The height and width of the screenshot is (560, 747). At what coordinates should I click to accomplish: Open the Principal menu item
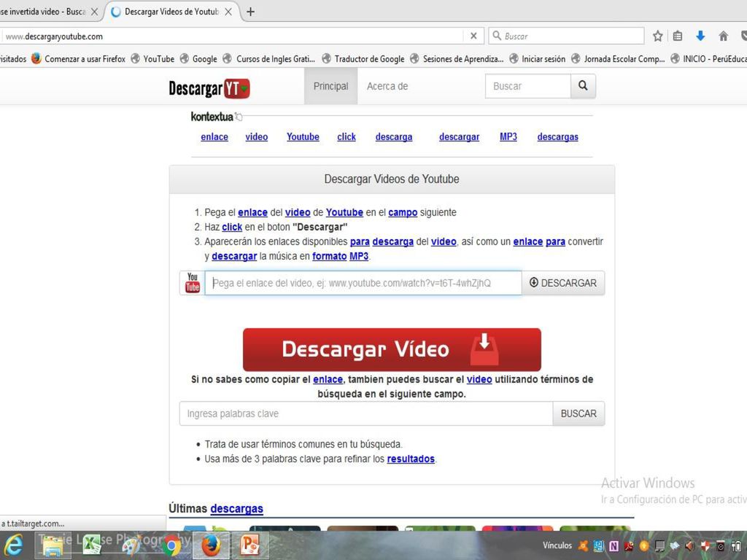tap(330, 86)
